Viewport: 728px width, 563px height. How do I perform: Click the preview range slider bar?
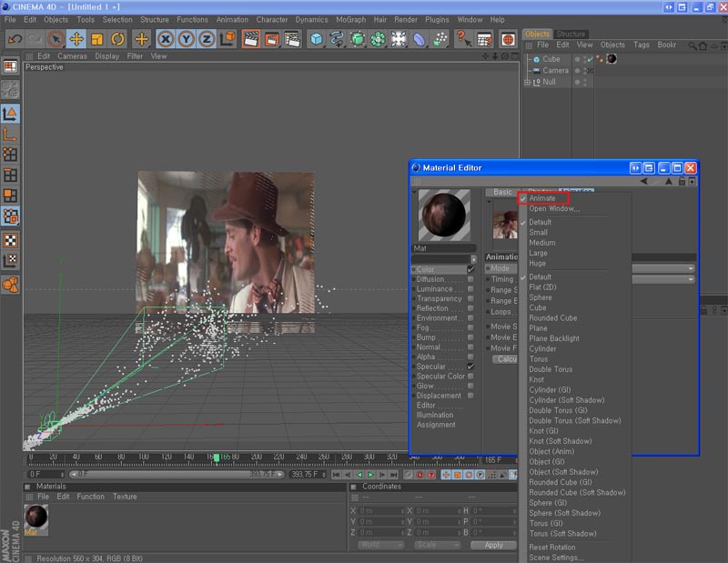(x=177, y=475)
